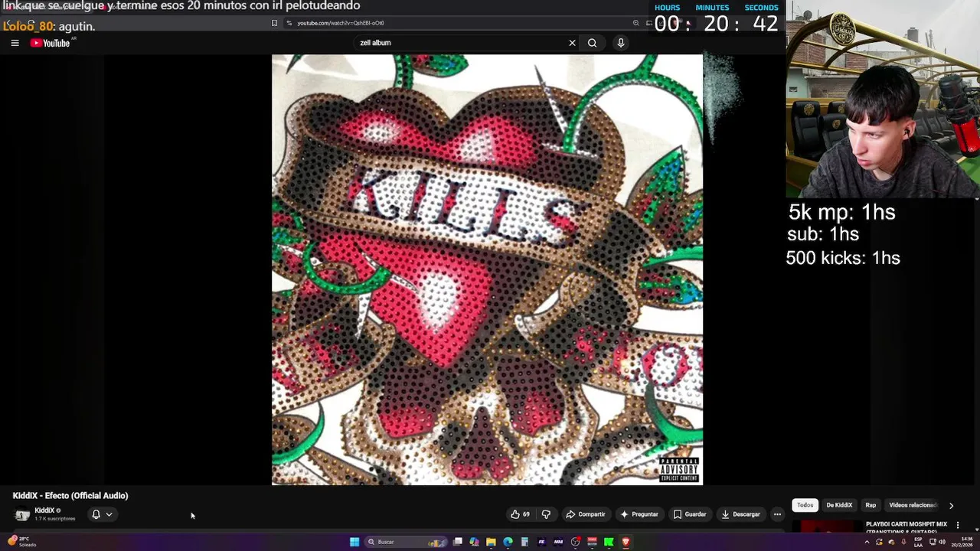Start voice search with the microphone
The image size is (980, 551).
tap(621, 43)
